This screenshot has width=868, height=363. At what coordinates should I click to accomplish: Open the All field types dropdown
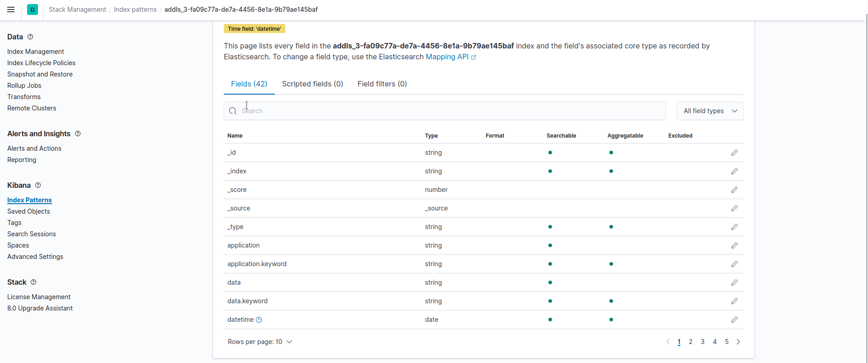click(710, 111)
